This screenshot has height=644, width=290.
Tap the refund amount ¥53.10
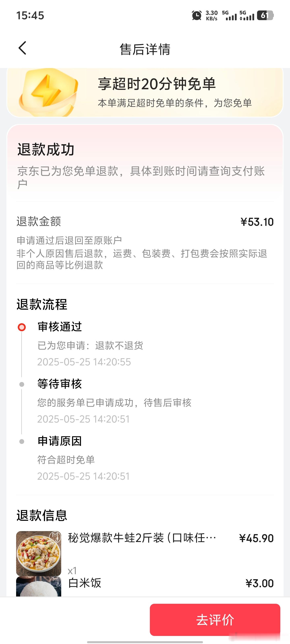[257, 222]
